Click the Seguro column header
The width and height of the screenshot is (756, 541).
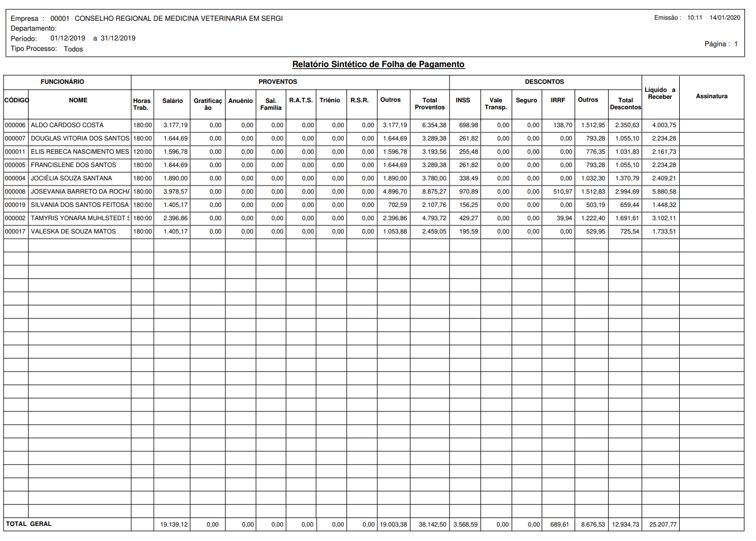click(x=526, y=100)
